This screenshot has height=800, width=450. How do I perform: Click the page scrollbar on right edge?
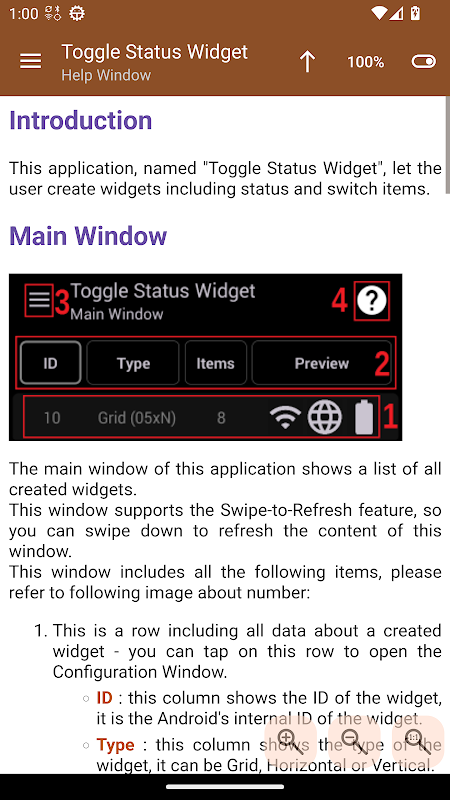click(x=447, y=144)
